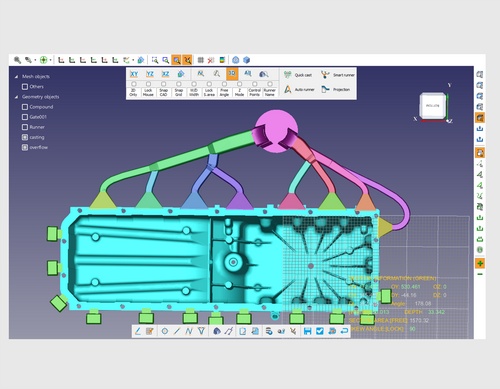Viewport: 500px width, 389px height.
Task: Select the Runner Name radio option
Action: pyautogui.click(x=270, y=84)
